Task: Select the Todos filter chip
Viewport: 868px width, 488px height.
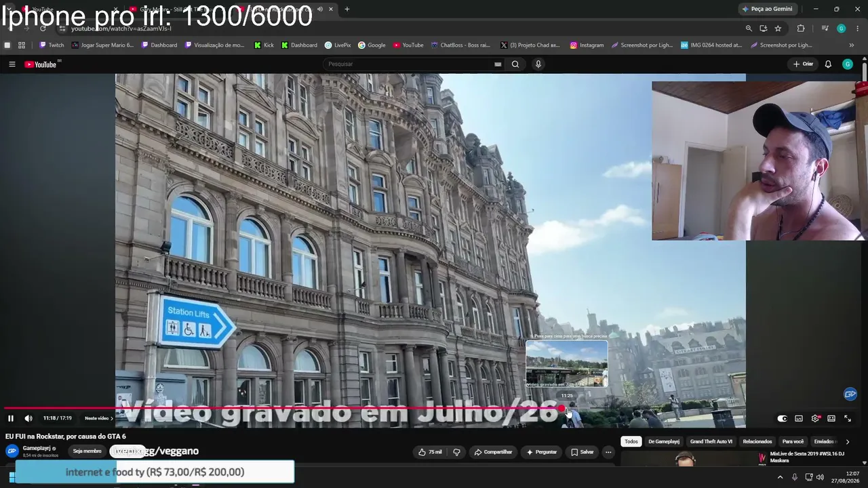Action: pyautogui.click(x=631, y=442)
